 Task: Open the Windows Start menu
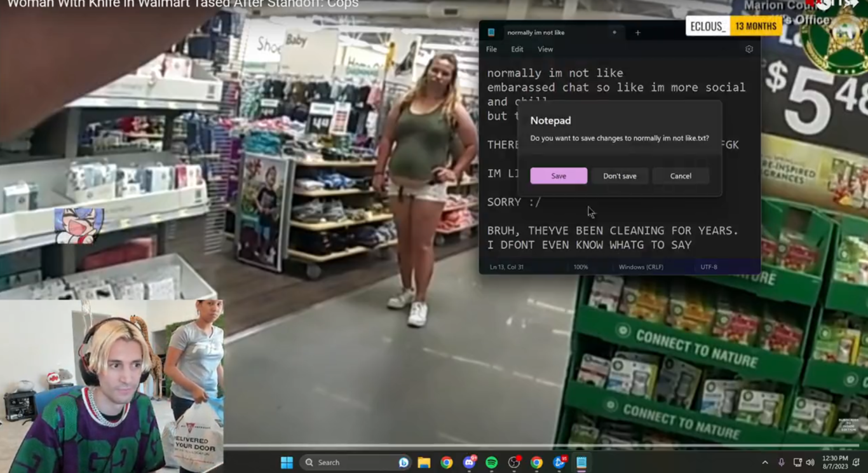click(287, 462)
